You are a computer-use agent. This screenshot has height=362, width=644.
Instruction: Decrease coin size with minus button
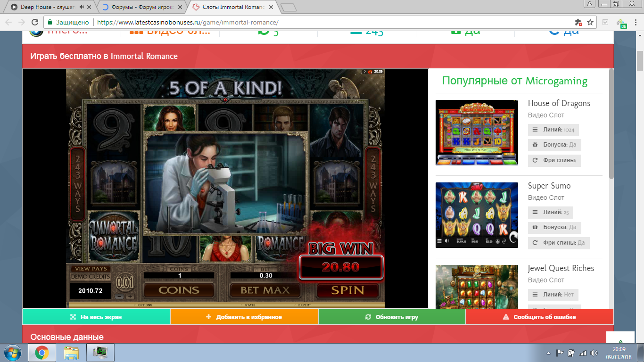coord(120,296)
